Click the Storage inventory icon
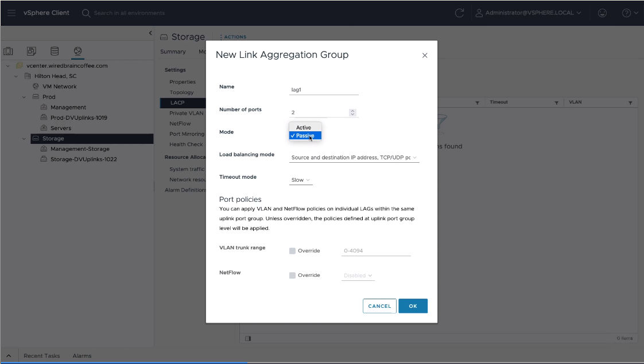This screenshot has height=364, width=644. (55, 52)
